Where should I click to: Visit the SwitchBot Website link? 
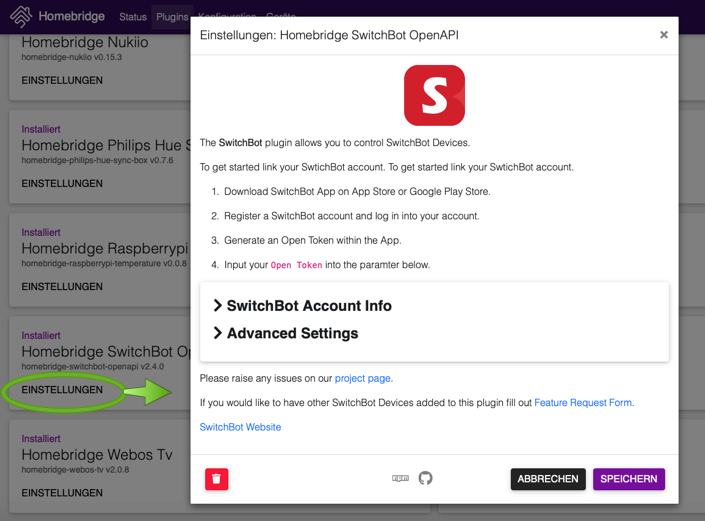(240, 427)
